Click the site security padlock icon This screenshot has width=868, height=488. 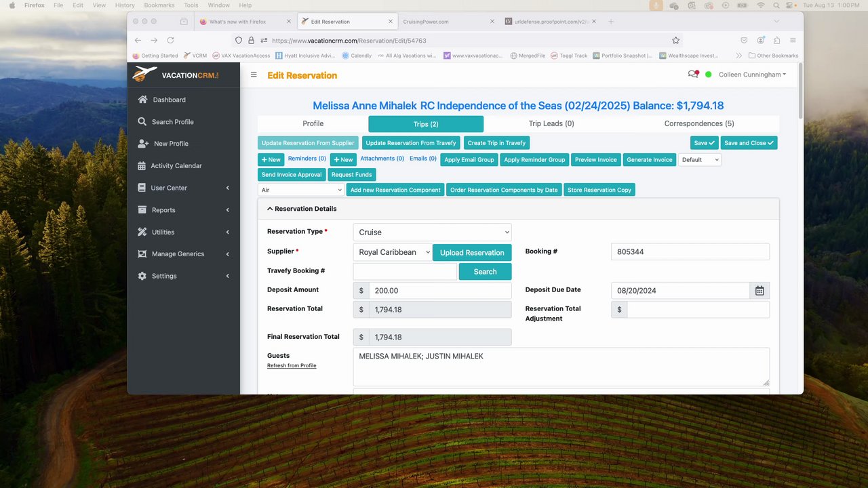252,40
